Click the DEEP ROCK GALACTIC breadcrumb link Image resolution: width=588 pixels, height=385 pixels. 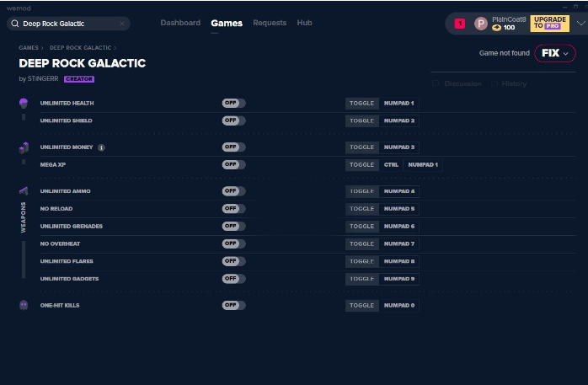point(81,48)
